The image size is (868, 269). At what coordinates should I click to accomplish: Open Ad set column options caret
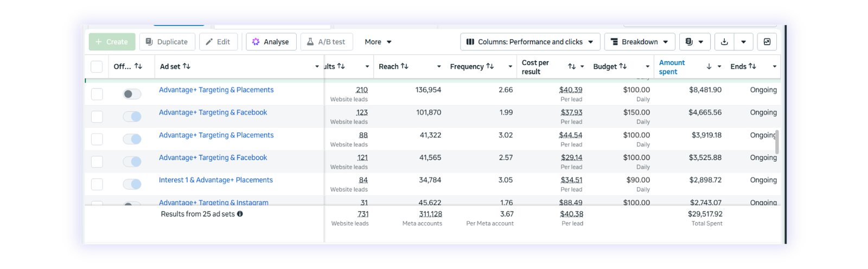click(317, 67)
